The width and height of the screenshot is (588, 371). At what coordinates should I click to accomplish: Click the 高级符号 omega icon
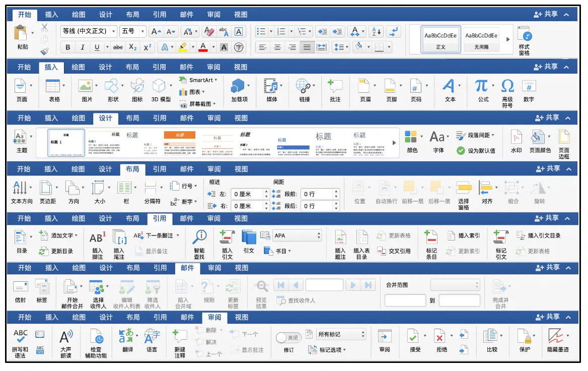[x=507, y=86]
